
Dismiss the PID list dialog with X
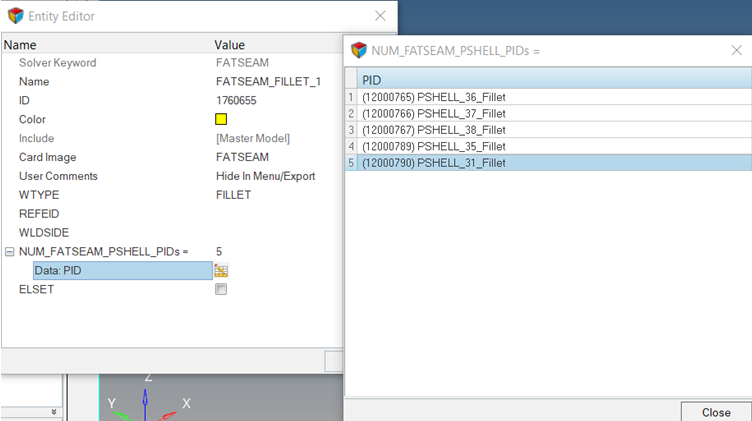click(736, 50)
